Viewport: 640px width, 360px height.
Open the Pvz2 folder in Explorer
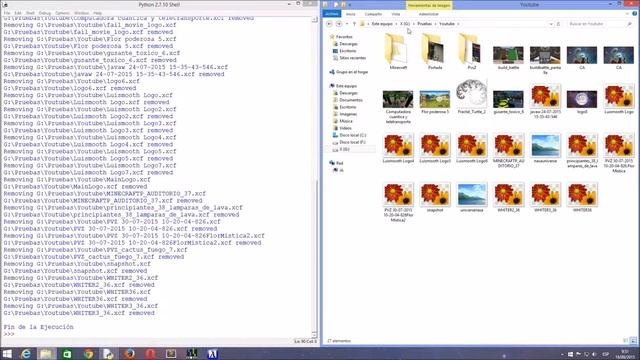click(x=471, y=50)
